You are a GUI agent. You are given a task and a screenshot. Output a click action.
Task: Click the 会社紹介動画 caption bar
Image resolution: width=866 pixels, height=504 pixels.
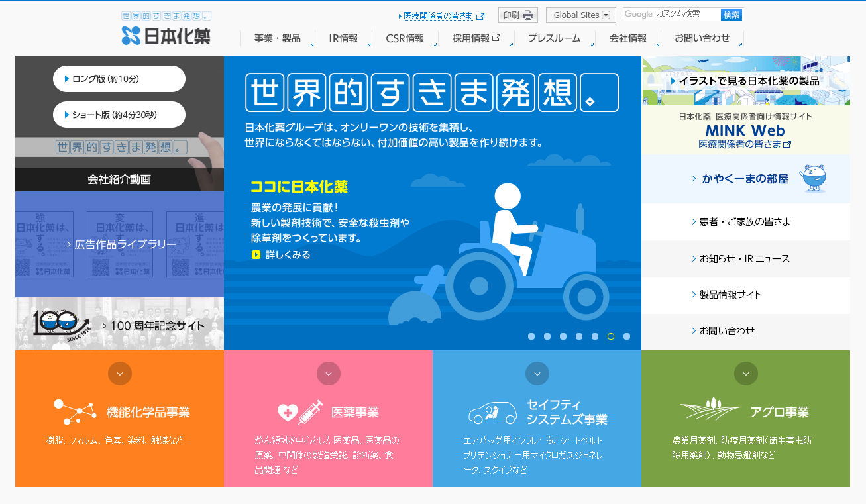coord(119,179)
